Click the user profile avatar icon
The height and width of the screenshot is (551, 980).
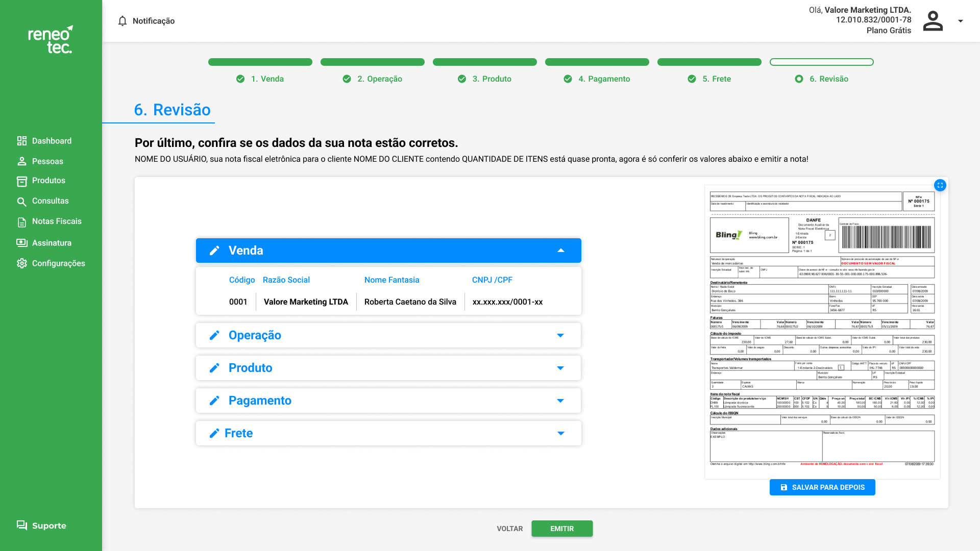pos(933,21)
